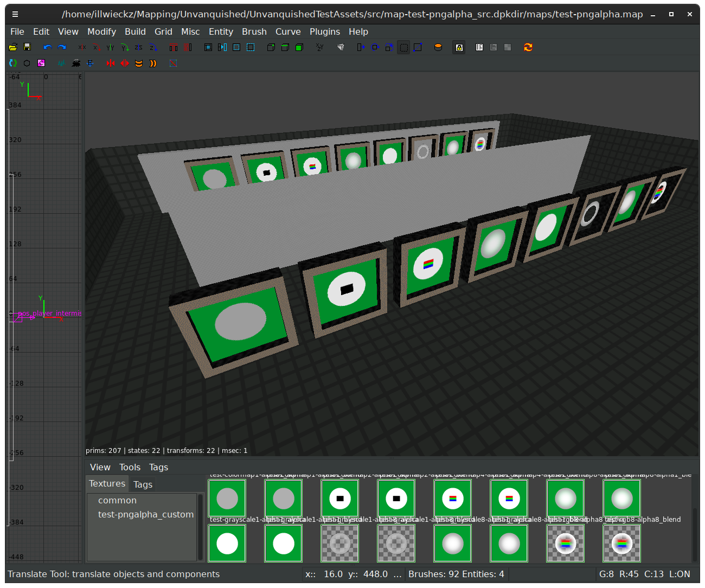Click the white document list toolbar icon

[479, 47]
